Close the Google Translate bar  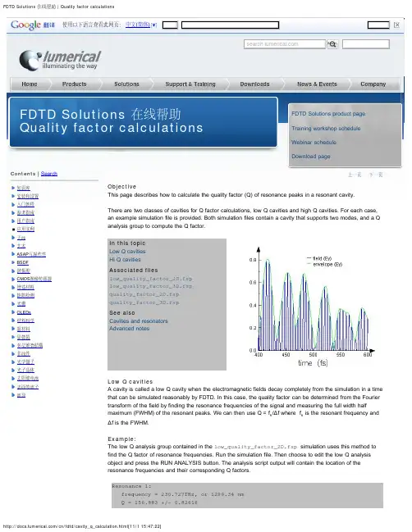[x=396, y=25]
